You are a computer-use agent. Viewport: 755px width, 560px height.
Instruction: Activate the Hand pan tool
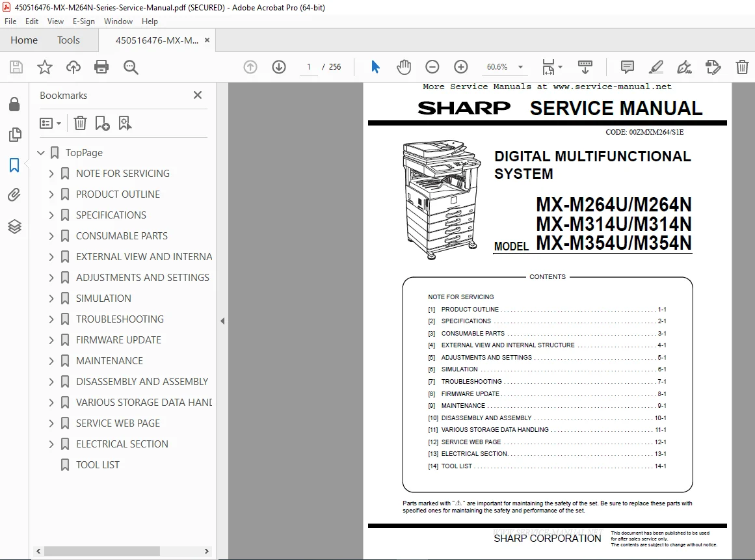[404, 67]
